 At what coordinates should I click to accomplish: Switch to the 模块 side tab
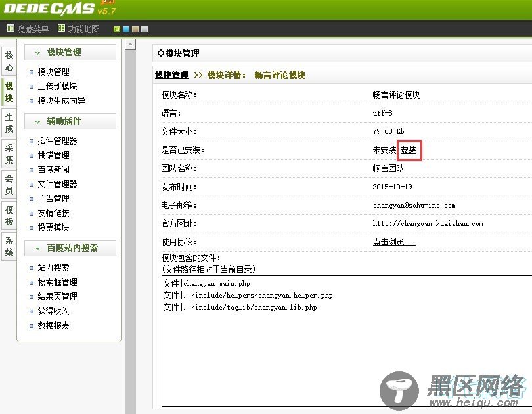tap(9, 92)
